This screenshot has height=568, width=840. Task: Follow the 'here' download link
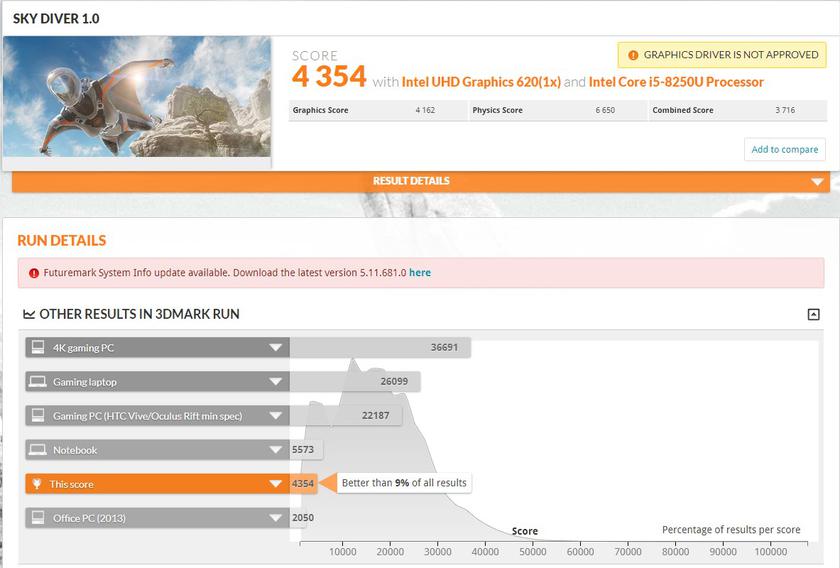[420, 273]
